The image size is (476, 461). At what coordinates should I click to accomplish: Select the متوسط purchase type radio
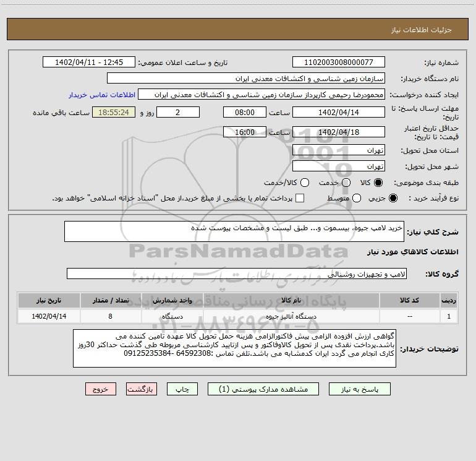[357, 198]
